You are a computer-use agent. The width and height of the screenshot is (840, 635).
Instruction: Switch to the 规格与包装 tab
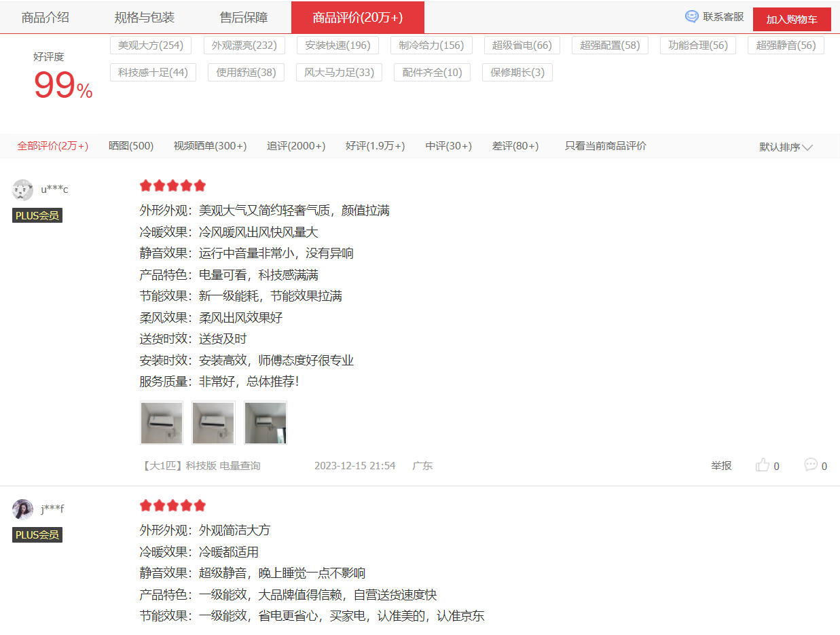point(145,18)
